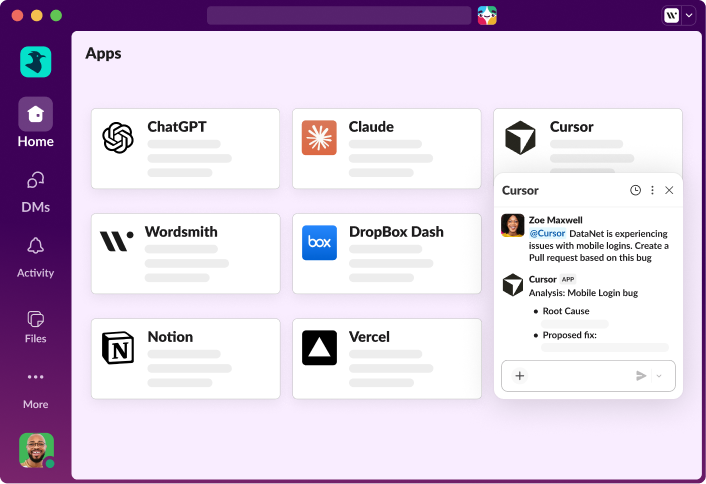Open the Home tab in sidebar
This screenshot has height=484, width=706.
point(36,122)
